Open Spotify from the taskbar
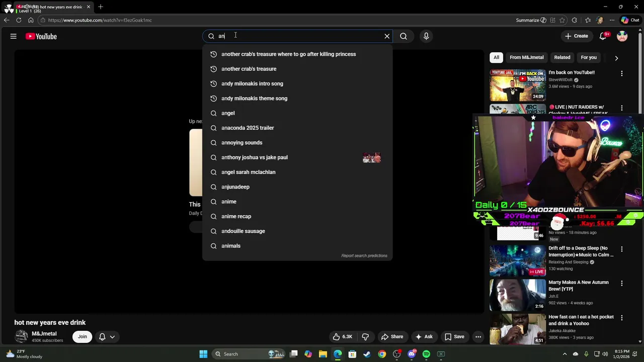This screenshot has height=362, width=644. (426, 354)
